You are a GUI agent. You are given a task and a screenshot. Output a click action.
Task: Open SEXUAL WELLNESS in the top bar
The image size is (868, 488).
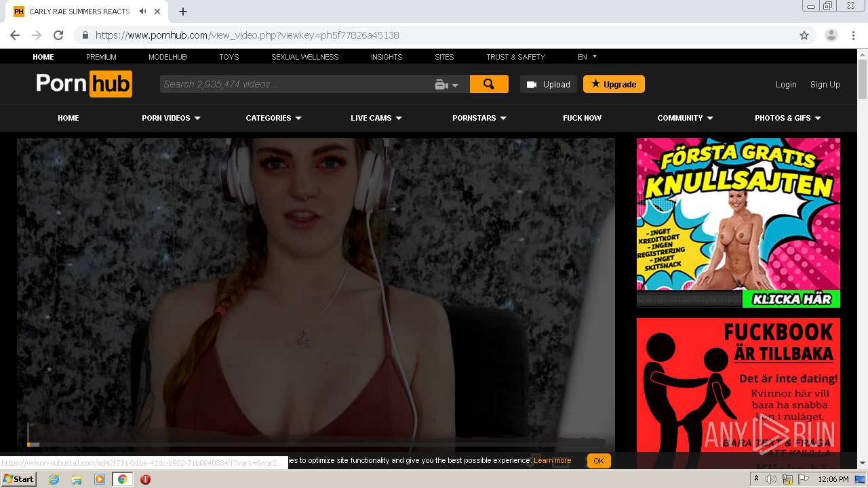tap(305, 57)
